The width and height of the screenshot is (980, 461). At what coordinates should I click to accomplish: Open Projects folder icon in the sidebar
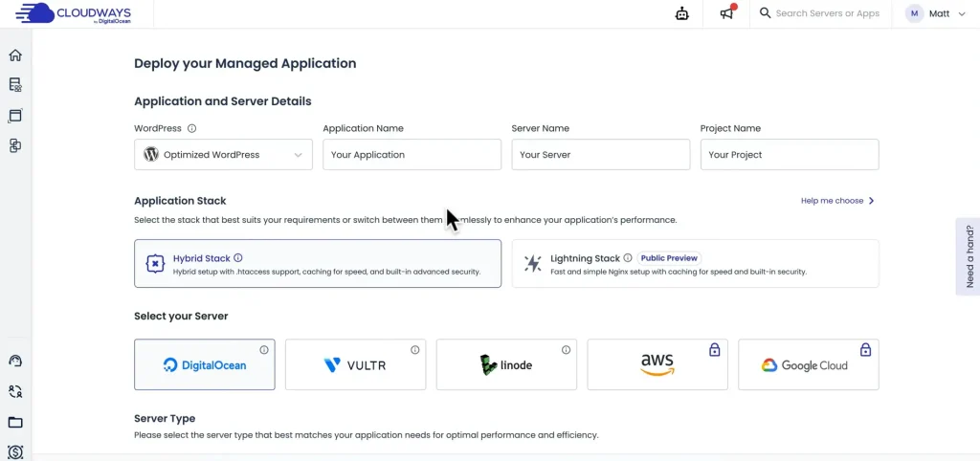click(x=15, y=423)
